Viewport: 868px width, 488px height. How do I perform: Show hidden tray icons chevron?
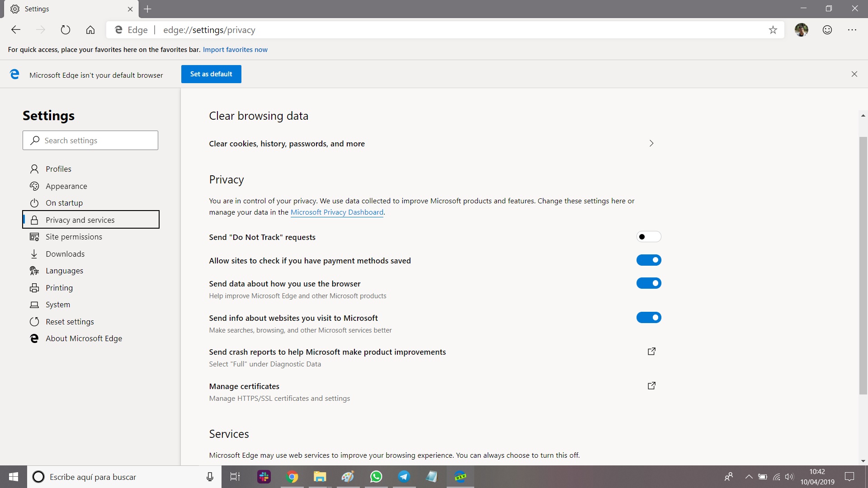coord(749,477)
